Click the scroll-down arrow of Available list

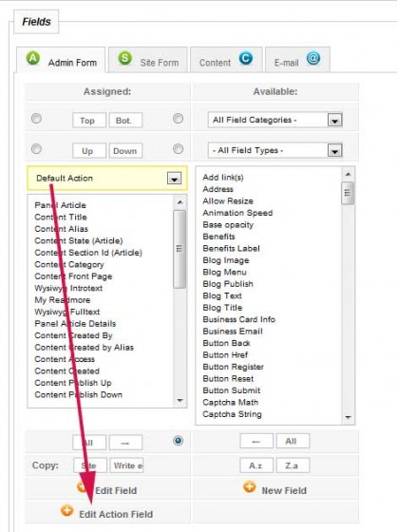pyautogui.click(x=349, y=417)
